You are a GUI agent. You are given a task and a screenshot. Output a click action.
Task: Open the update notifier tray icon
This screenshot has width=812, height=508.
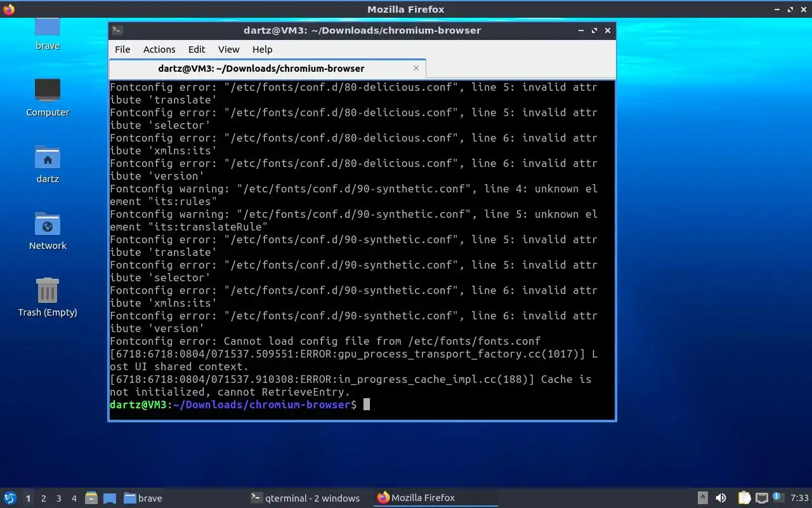coord(778,498)
